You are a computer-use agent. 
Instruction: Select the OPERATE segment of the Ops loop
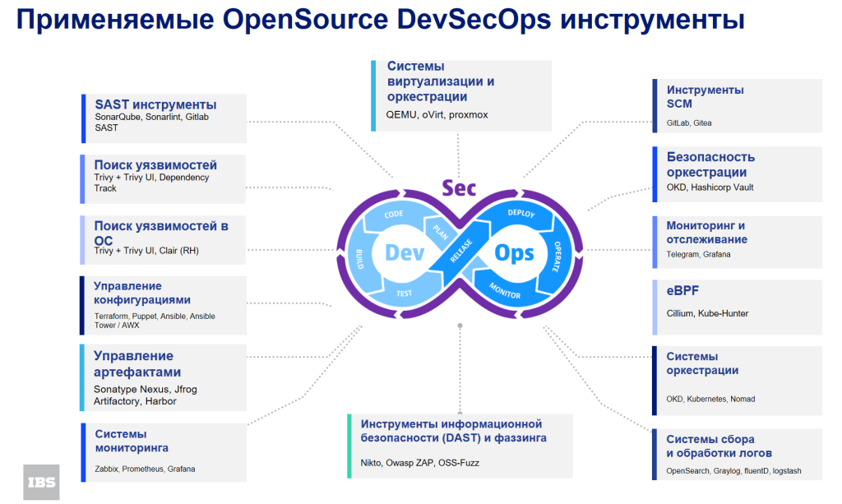click(557, 257)
